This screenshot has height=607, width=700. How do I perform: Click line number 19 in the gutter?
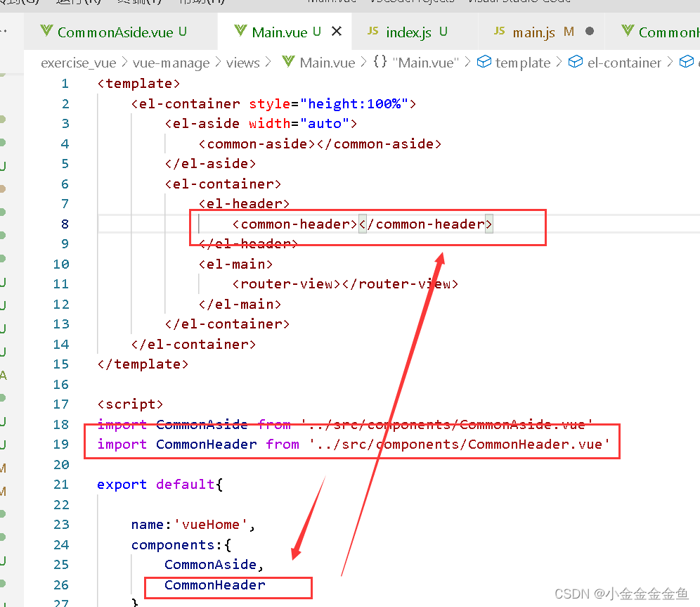click(x=61, y=445)
